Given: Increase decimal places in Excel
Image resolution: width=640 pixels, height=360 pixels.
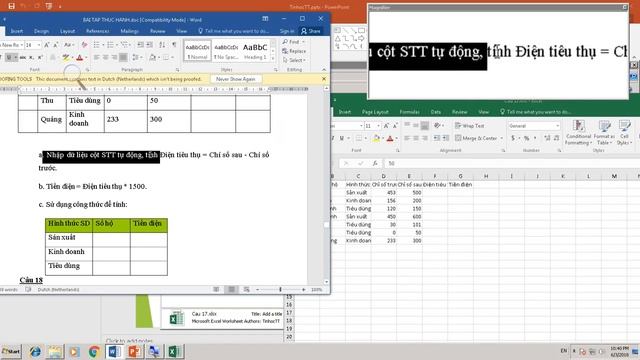Looking at the screenshot, I should [547, 138].
